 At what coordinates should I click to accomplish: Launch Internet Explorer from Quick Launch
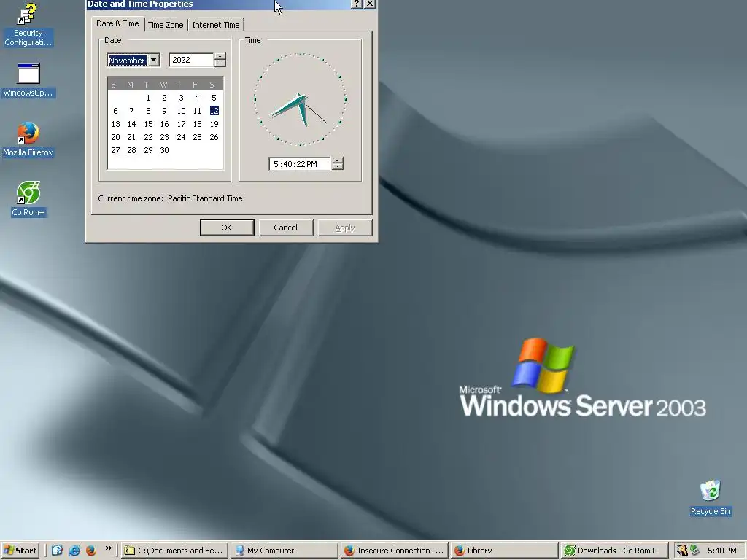point(74,551)
